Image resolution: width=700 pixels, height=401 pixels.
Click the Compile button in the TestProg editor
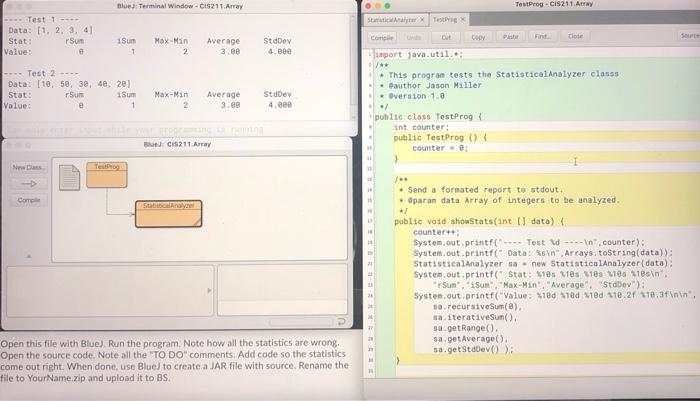click(382, 38)
